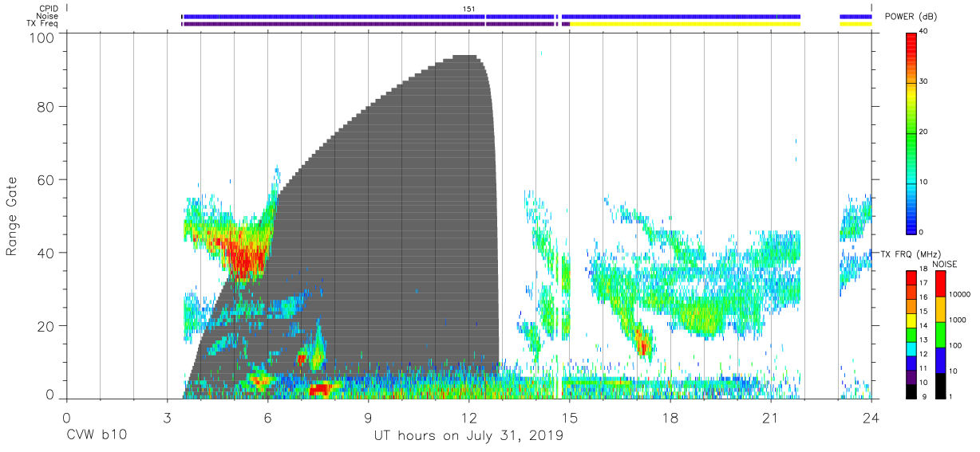Click the 3 tick on UT hours axis
Screen dimensions: 980x452
coord(167,416)
